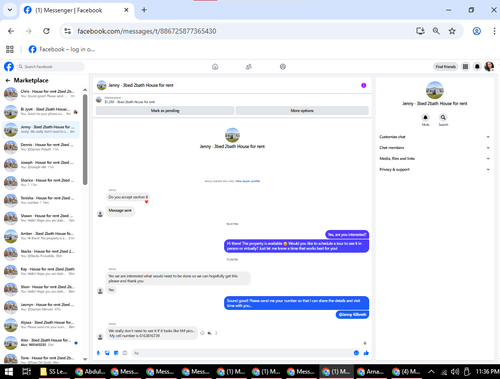Open the Facebook notifications bell
This screenshot has width=500, height=379.
477,67
